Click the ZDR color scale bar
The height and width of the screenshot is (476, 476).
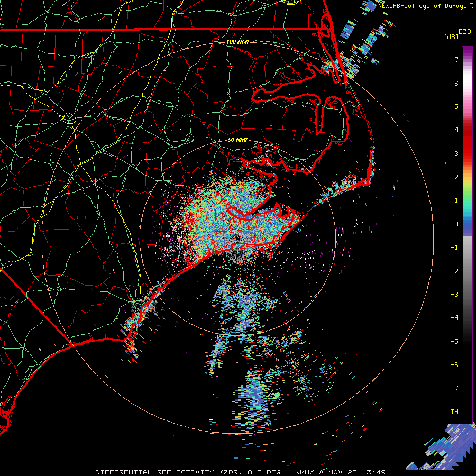point(467,235)
